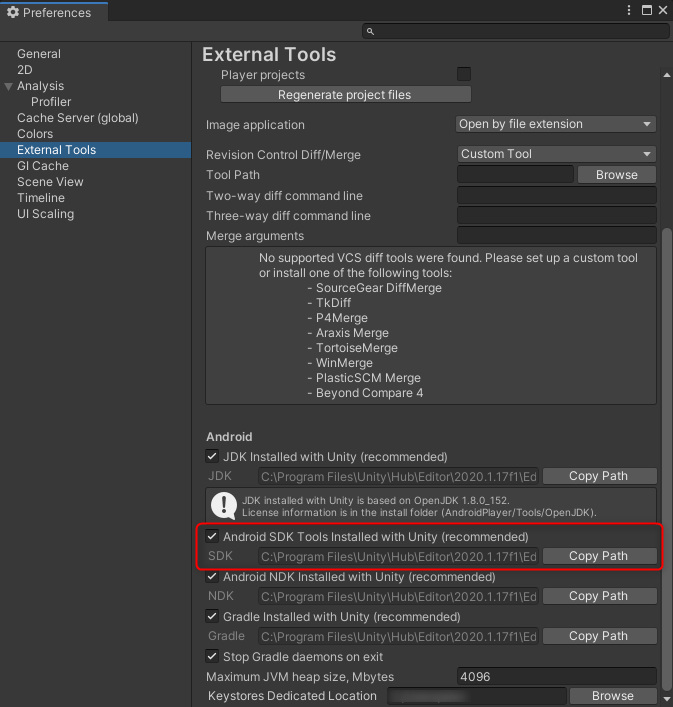Image resolution: width=673 pixels, height=707 pixels.
Task: Open Revision Control Diff/Merge dropdown
Action: [555, 154]
